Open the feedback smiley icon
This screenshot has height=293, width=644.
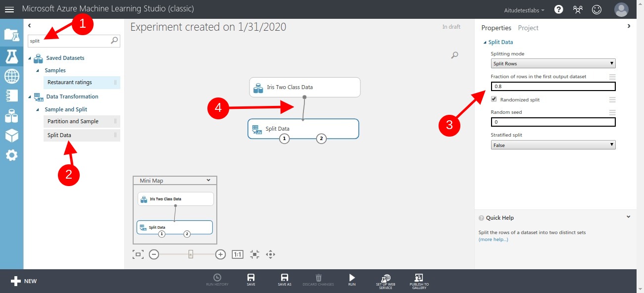[596, 8]
